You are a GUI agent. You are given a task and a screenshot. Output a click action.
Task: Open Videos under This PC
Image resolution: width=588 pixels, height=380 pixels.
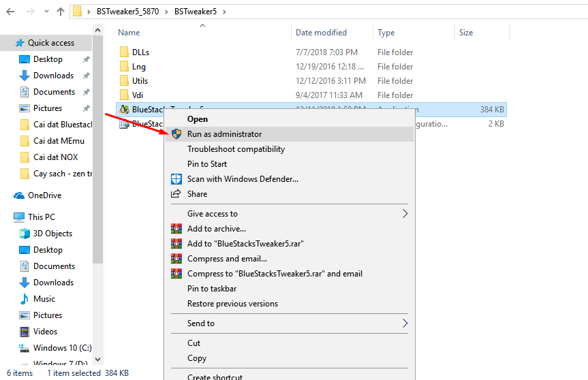click(45, 331)
